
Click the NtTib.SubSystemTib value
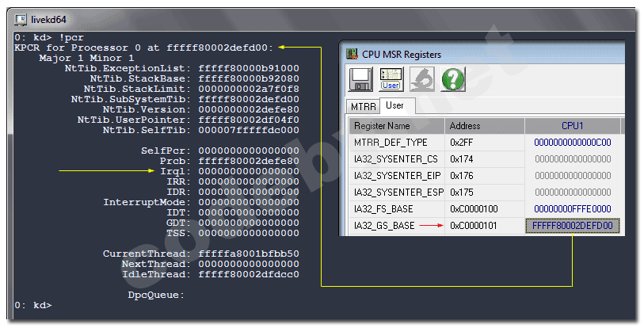tap(249, 99)
